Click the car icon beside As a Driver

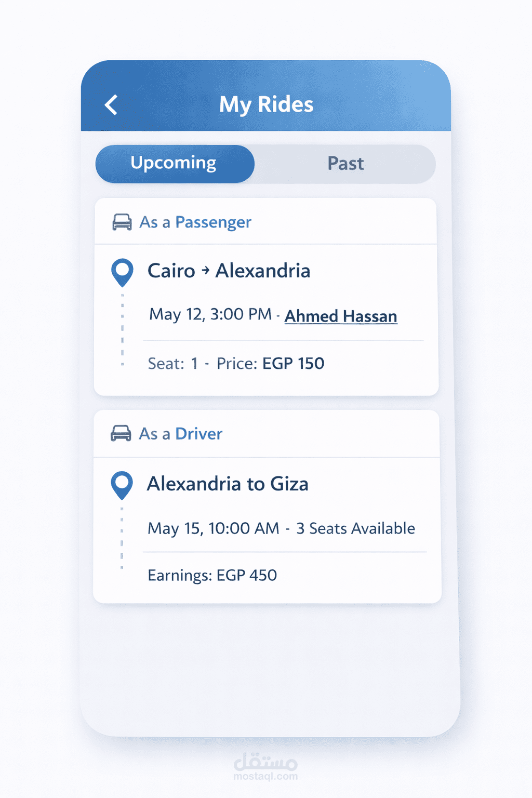tap(121, 433)
